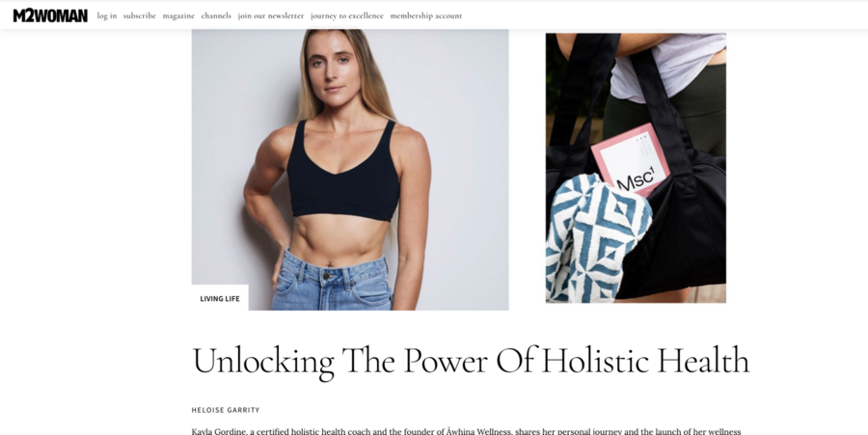This screenshot has height=435, width=868.
Task: Click the word Health in headline
Action: 703,361
